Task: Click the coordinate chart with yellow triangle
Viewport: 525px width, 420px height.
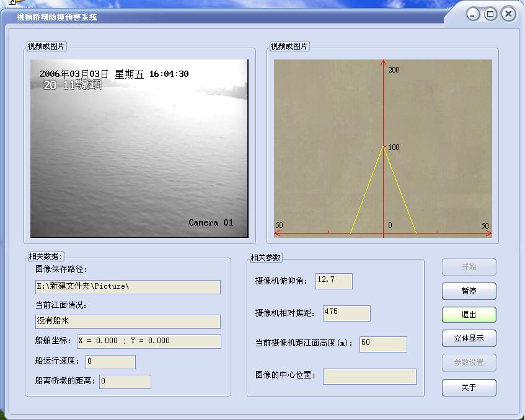Action: [382, 149]
